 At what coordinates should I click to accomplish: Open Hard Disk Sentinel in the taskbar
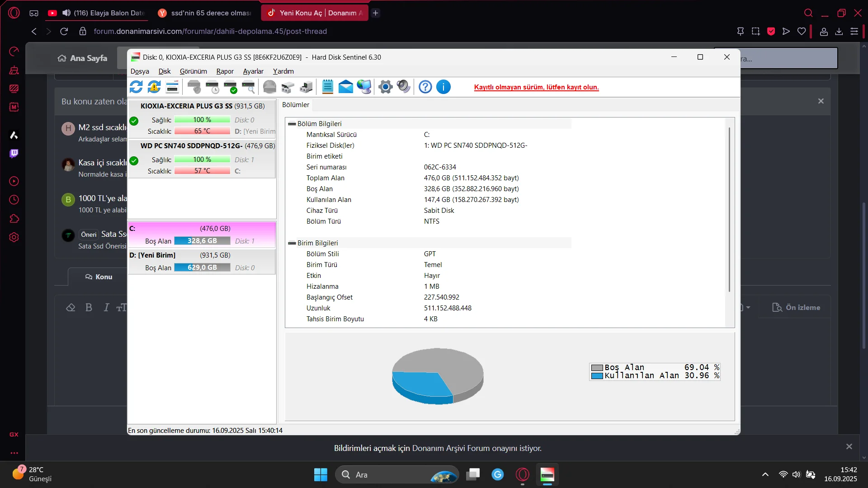(x=547, y=474)
